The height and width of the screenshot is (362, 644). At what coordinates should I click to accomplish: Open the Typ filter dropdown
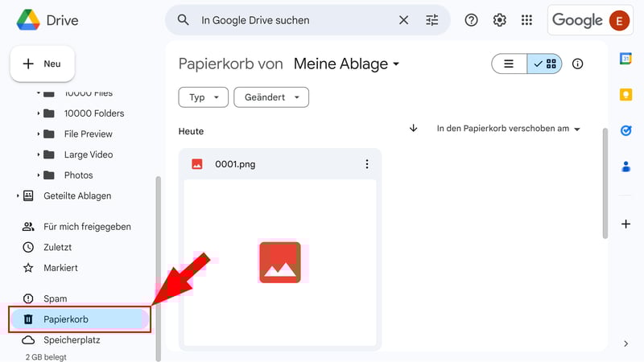[x=203, y=97]
